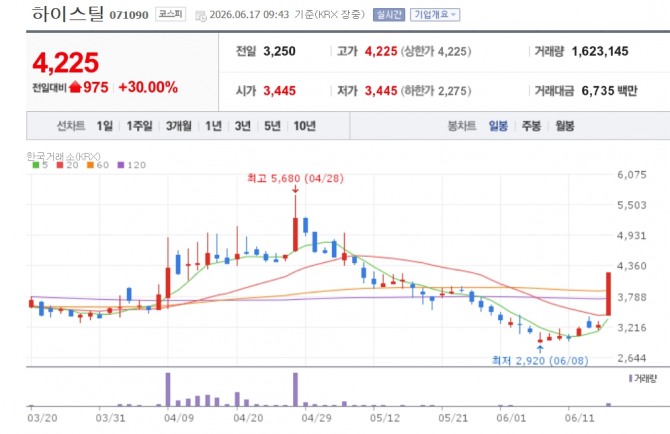Open the 기업개요 dropdown

pyautogui.click(x=435, y=15)
